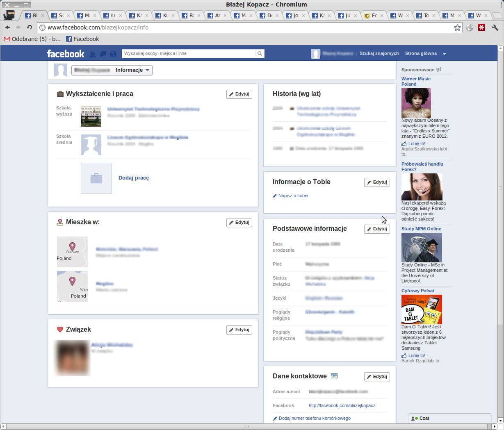Open the facebook.com/blazejkopacz profile link
The image size is (504, 430).
(x=342, y=406)
